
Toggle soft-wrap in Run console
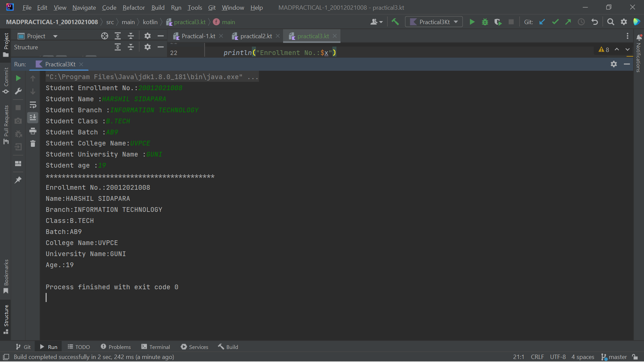pos(33,105)
